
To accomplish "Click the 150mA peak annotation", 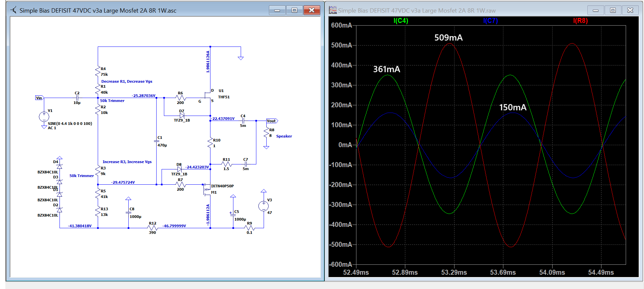I will click(x=513, y=107).
